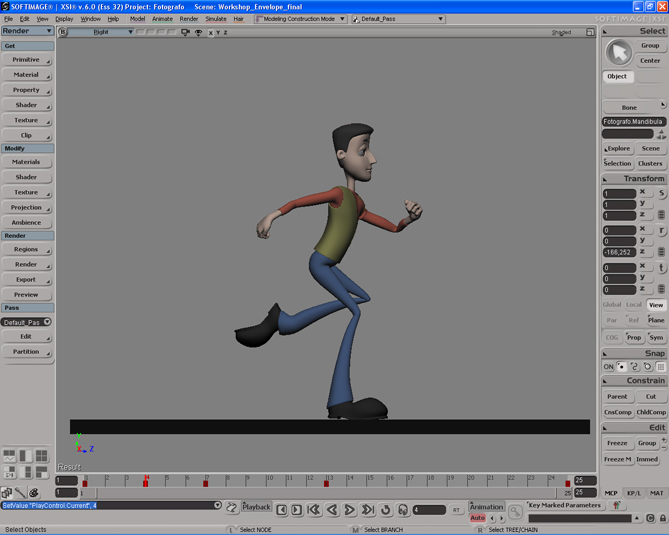Select the arrow selection tool
The width and height of the screenshot is (669, 535).
pos(619,52)
